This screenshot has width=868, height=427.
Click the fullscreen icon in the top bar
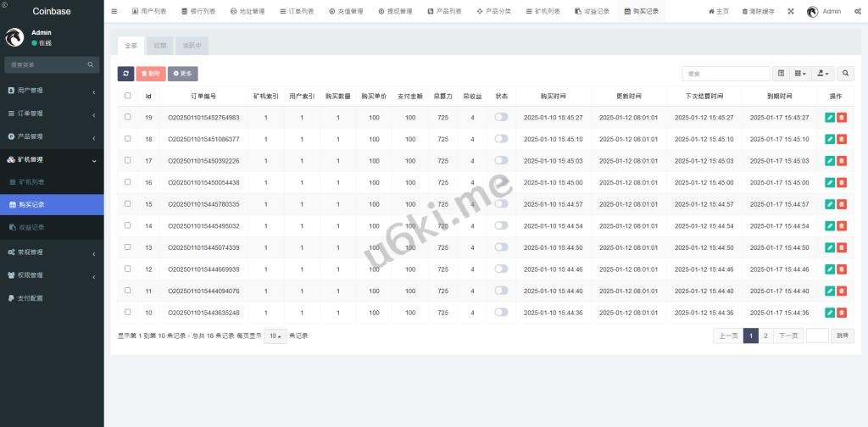coord(791,12)
